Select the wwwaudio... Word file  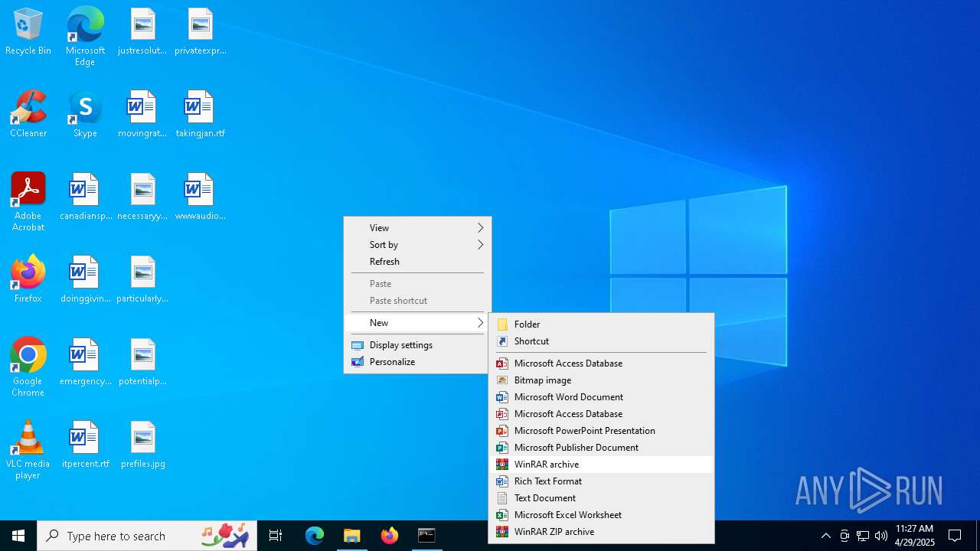point(200,197)
